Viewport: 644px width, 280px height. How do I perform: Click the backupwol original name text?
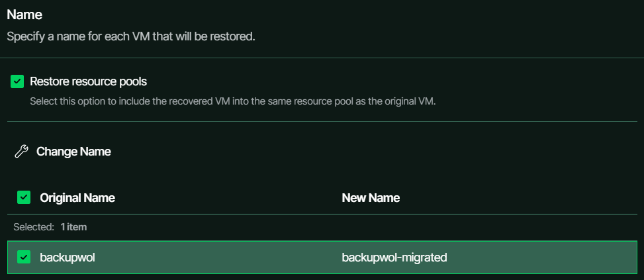[x=68, y=257]
